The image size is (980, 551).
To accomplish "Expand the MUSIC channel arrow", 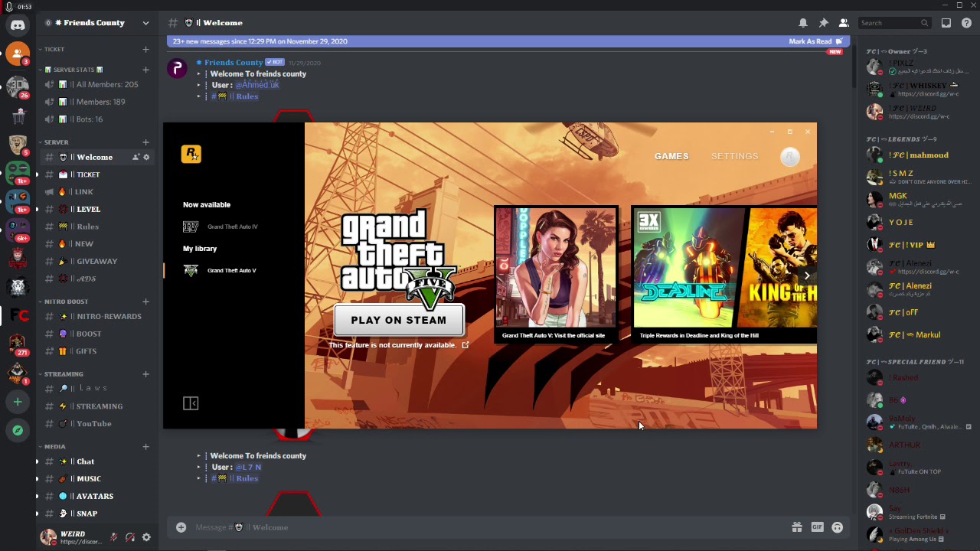I will pyautogui.click(x=37, y=479).
